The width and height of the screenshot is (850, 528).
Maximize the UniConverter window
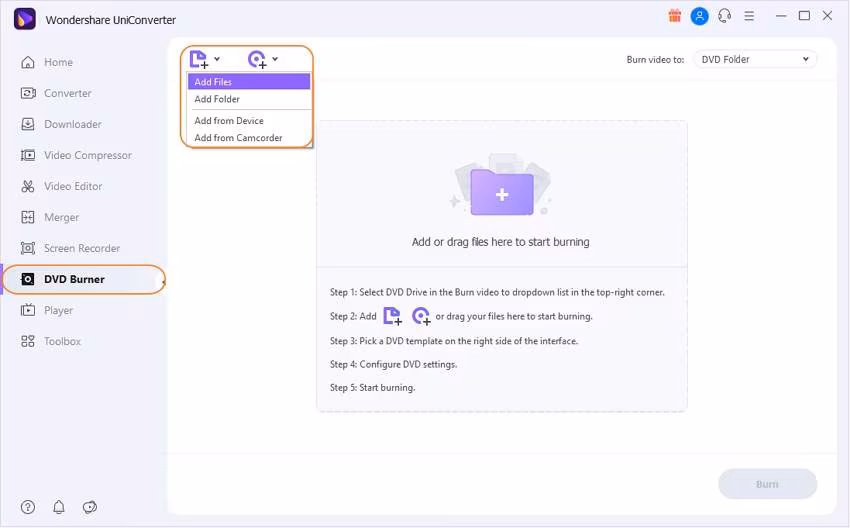[x=804, y=16]
